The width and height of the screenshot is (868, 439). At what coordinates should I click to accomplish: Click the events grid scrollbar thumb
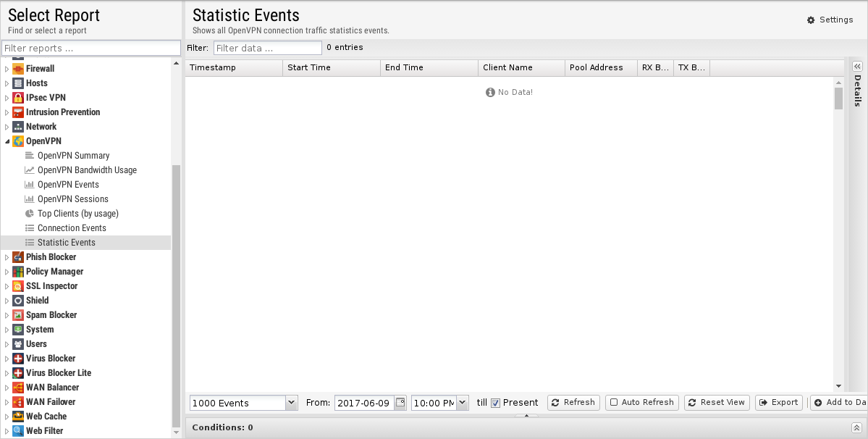838,99
